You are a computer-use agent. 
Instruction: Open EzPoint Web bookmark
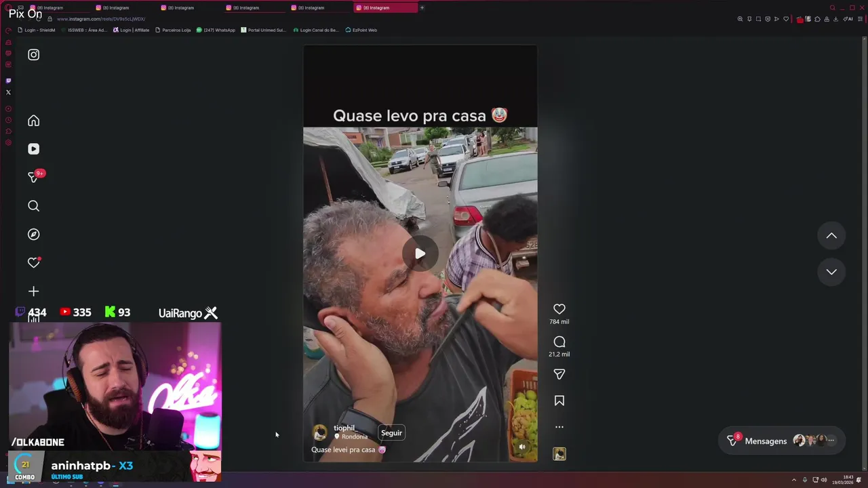pos(361,30)
